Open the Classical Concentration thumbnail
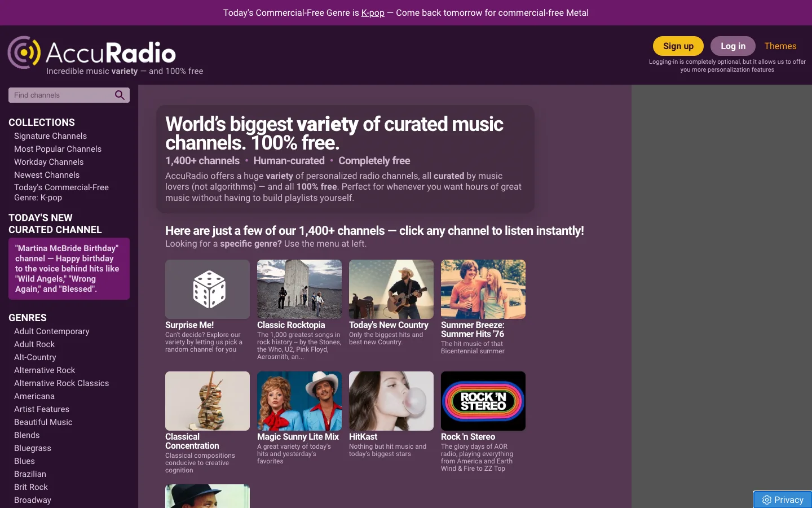812x508 pixels. pyautogui.click(x=208, y=401)
